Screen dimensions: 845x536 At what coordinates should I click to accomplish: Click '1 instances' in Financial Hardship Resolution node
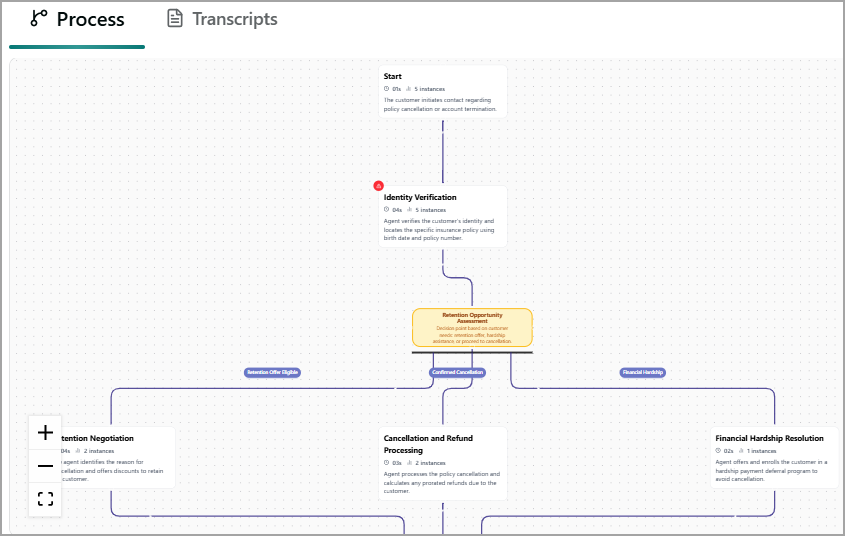761,451
